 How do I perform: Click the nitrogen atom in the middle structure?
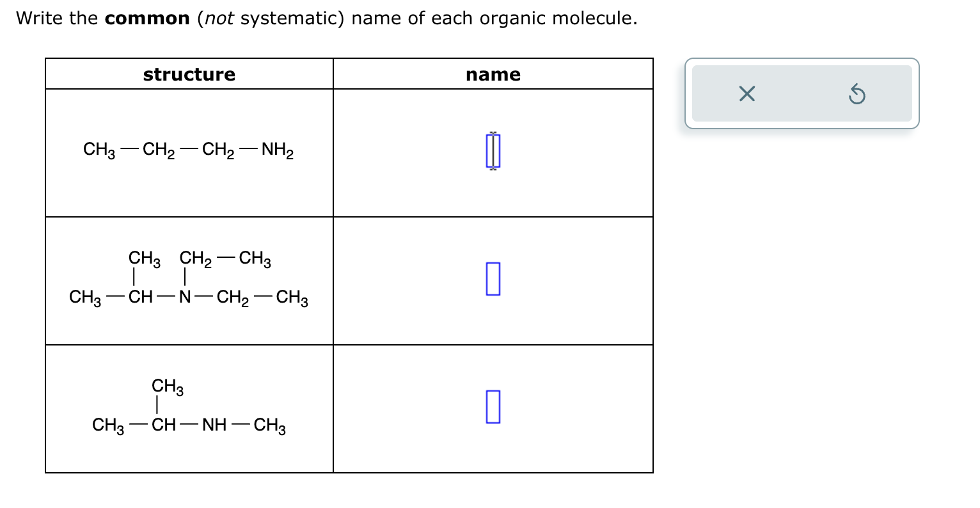[186, 297]
